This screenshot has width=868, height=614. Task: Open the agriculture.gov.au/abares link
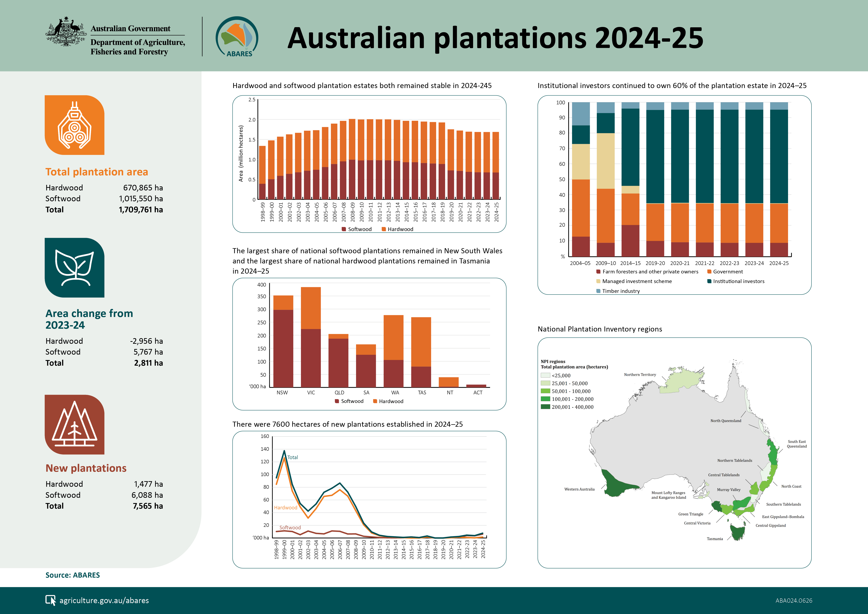(104, 600)
